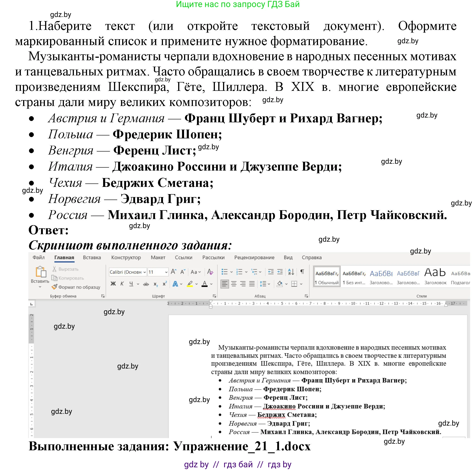This screenshot has height=470, width=476.
Task: Click the first-line indent marker on the ruler
Action: (211, 302)
